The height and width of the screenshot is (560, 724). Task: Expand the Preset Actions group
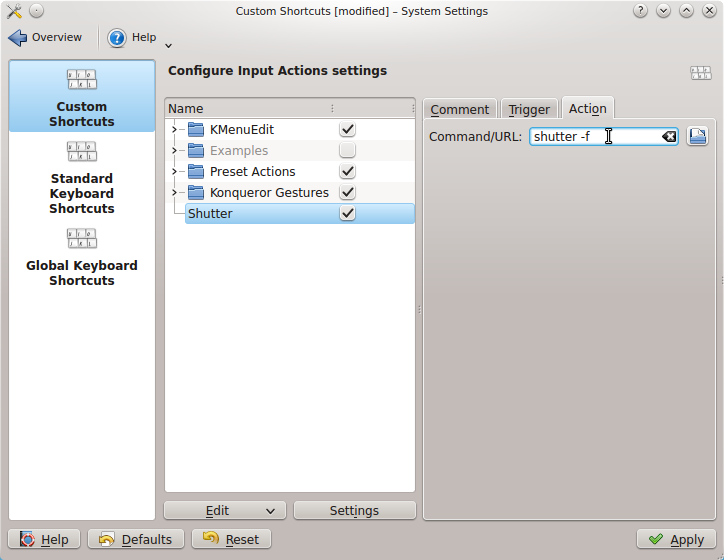(x=174, y=172)
